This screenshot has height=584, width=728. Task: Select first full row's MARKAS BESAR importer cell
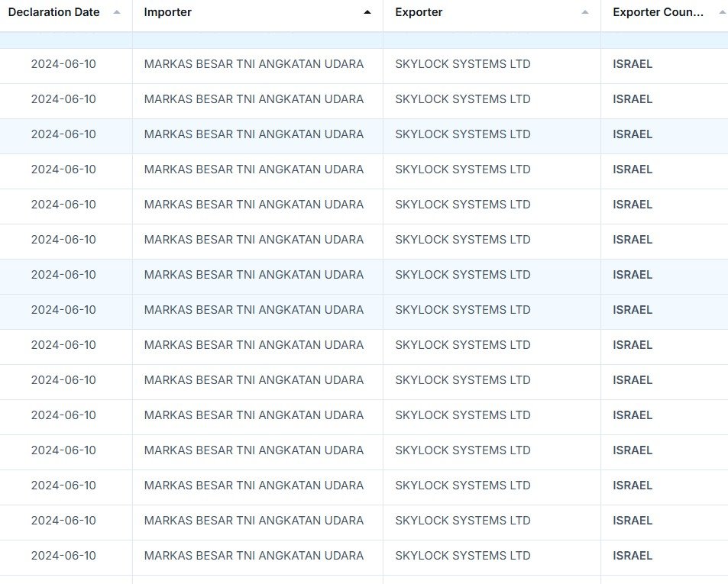click(254, 64)
